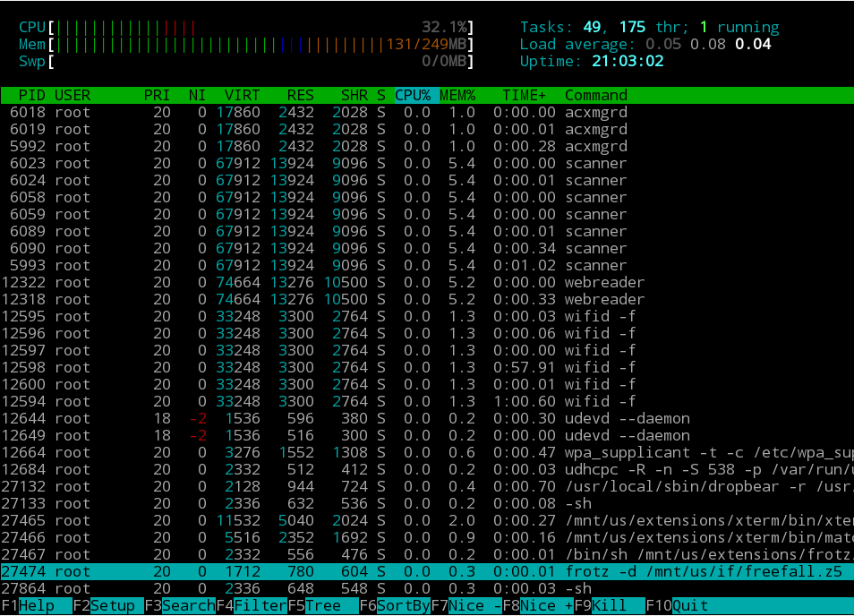
Task: Click the memory readout 131/249MB
Action: 426,44
